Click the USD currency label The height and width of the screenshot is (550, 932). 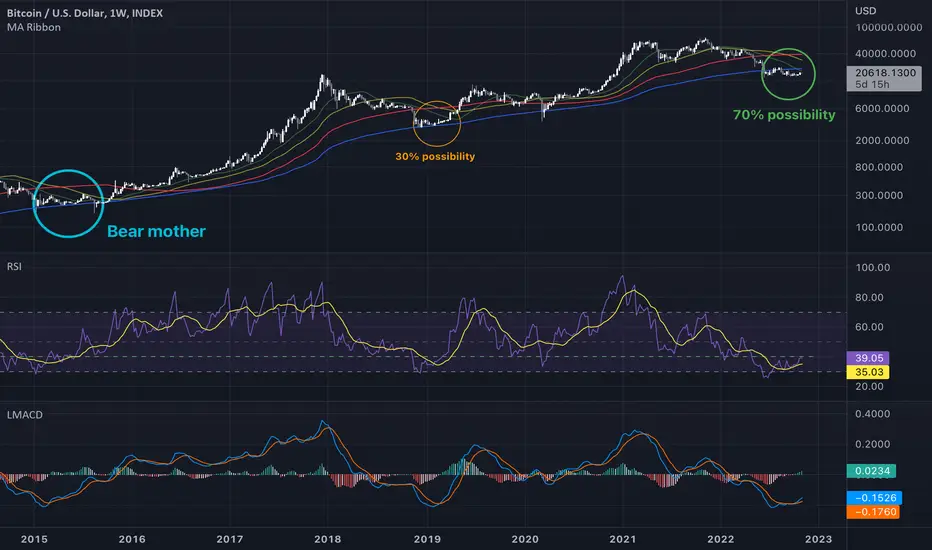(865, 11)
